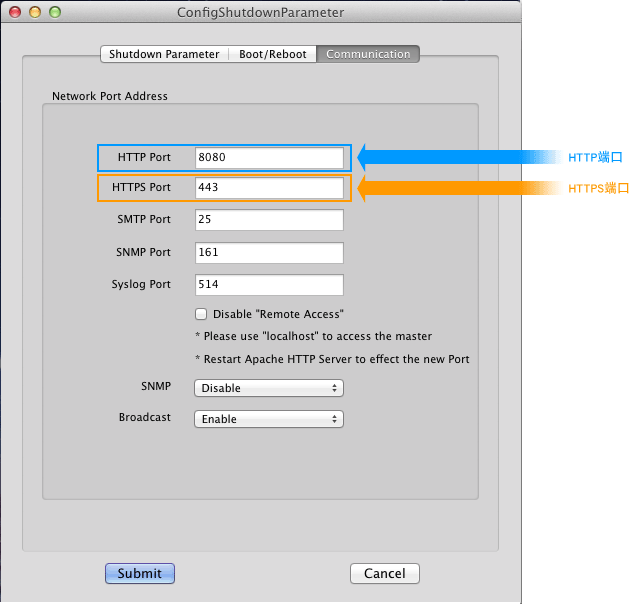644x604 pixels.
Task: Click the blue HTTP端口 annotation text
Action: pos(595,157)
